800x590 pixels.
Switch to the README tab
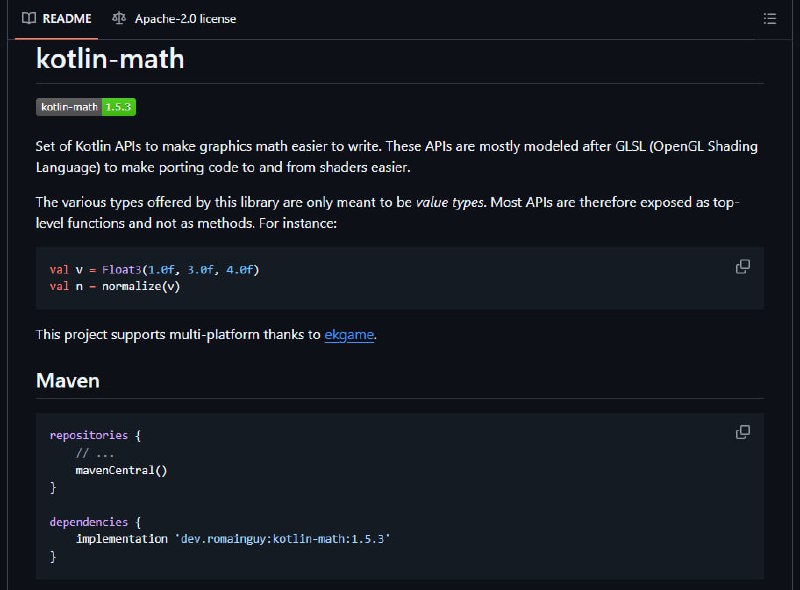(x=57, y=19)
